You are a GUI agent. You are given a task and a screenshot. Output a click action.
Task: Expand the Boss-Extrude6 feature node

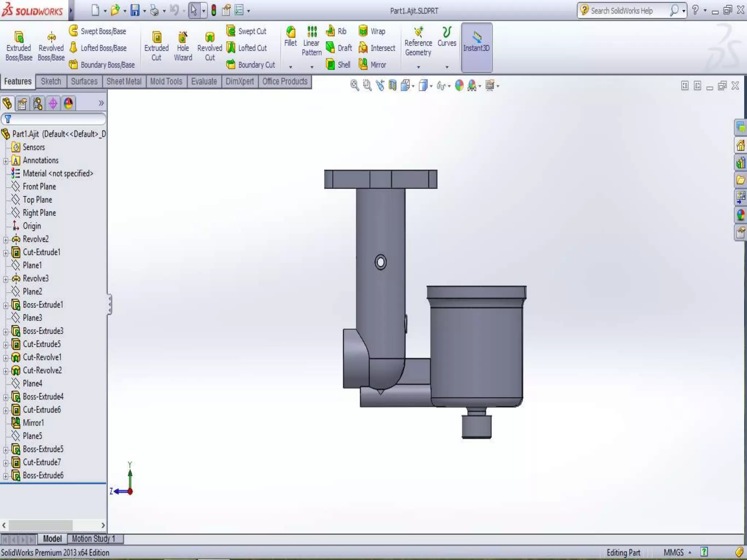click(6, 476)
